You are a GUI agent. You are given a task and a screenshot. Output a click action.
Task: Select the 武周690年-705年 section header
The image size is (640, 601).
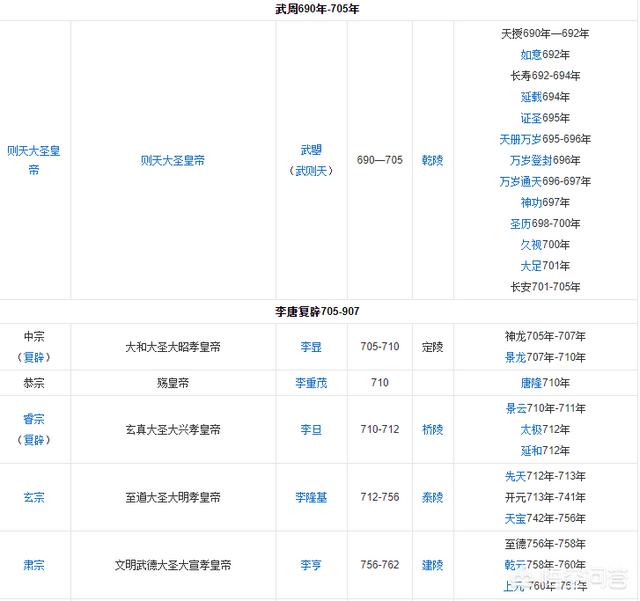tap(317, 9)
